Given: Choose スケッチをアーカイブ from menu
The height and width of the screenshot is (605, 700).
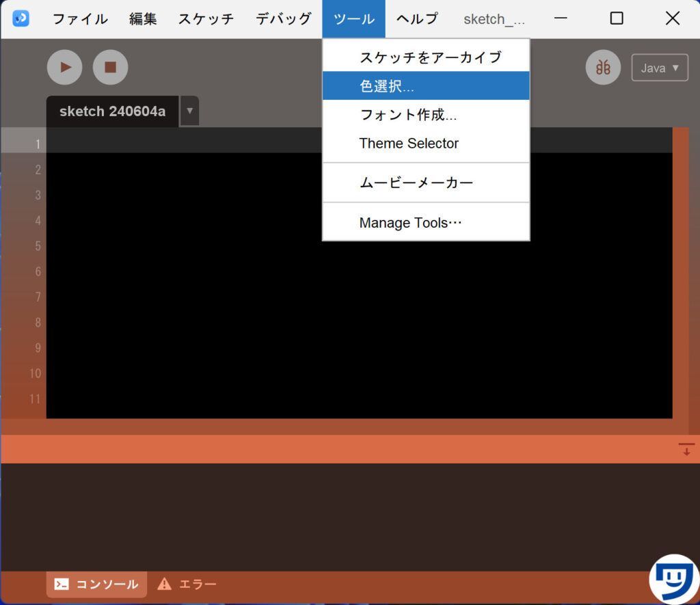Looking at the screenshot, I should [x=426, y=57].
